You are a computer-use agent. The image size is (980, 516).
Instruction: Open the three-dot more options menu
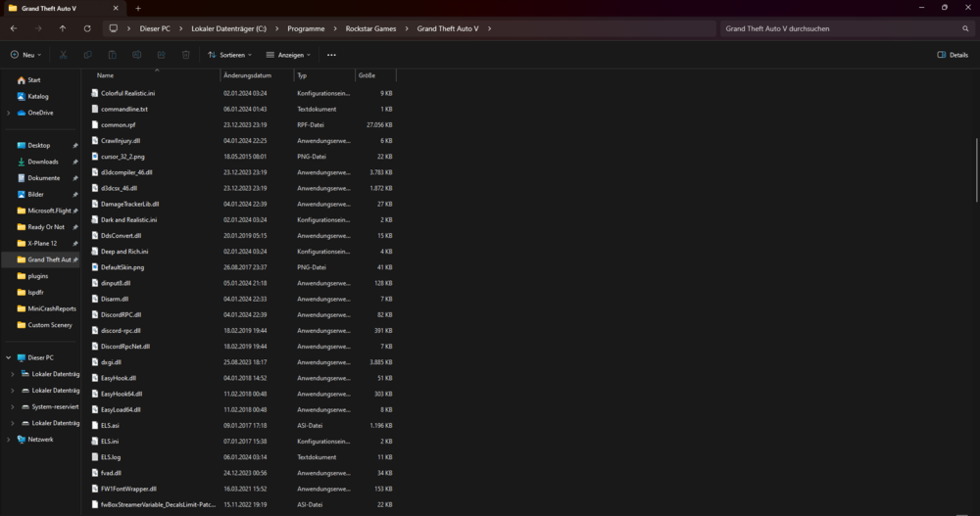pyautogui.click(x=331, y=55)
